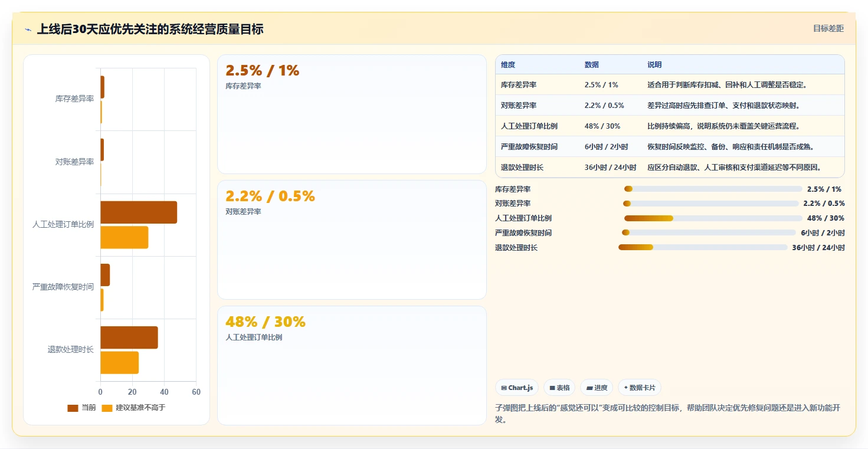Click the orange 建议基准不高于 legend swatch

click(x=107, y=408)
